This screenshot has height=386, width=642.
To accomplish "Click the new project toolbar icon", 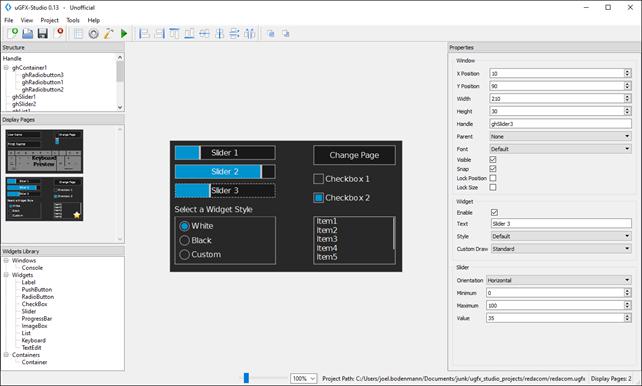I will tap(12, 33).
